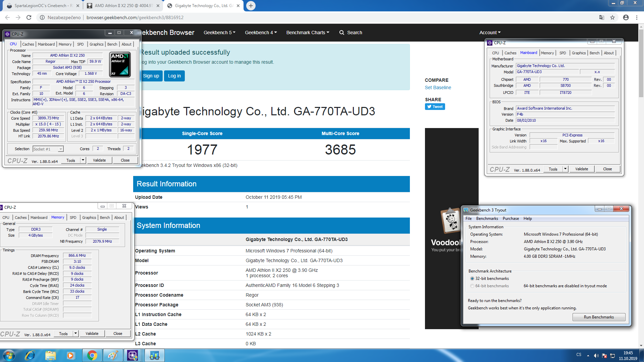
Task: Click the system clock 19:45
Action: point(628,353)
